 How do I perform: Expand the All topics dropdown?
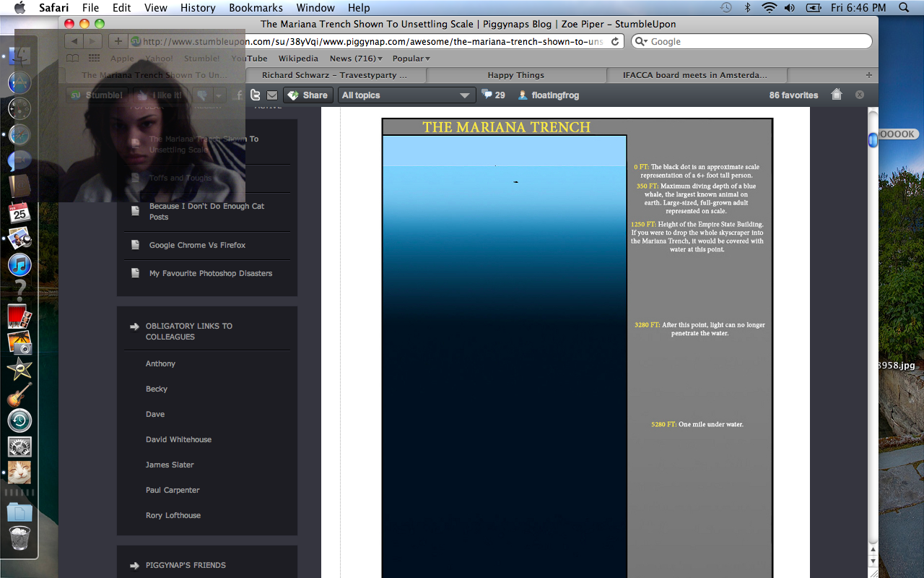tap(406, 95)
